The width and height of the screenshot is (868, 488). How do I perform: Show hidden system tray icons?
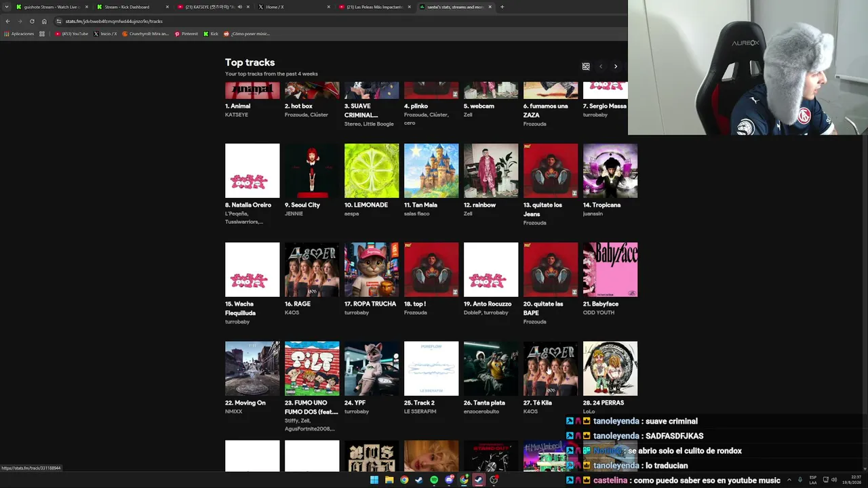click(x=789, y=480)
